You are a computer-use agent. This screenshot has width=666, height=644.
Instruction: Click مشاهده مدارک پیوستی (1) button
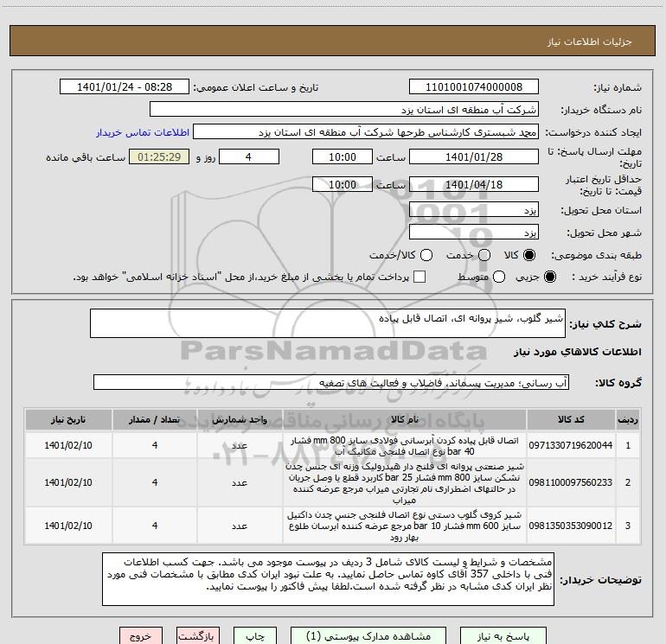368,636
